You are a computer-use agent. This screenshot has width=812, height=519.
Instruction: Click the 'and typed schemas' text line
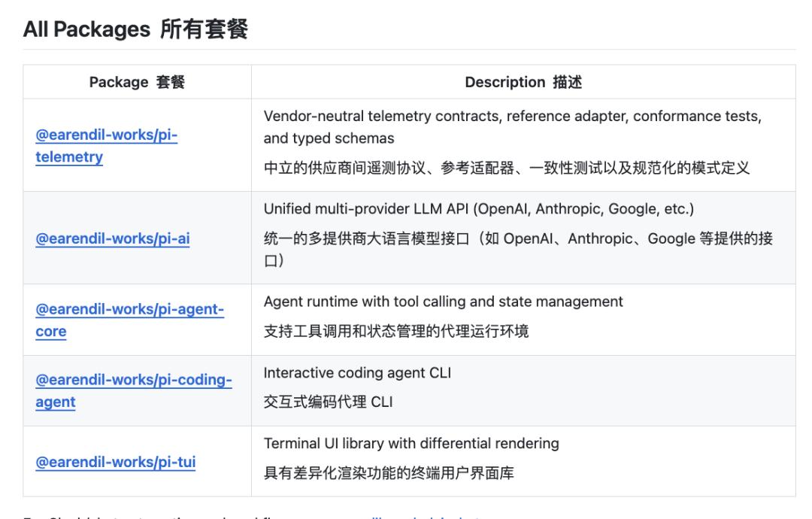click(x=329, y=138)
